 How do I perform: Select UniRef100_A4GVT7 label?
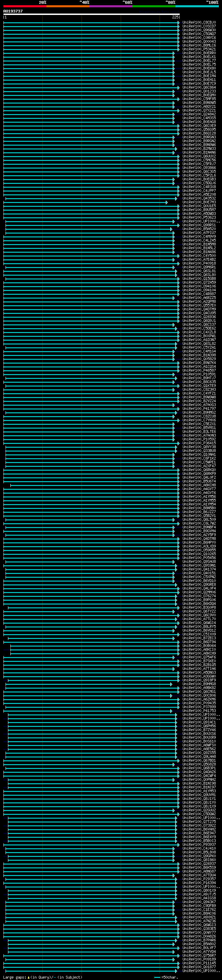coord(199,489)
